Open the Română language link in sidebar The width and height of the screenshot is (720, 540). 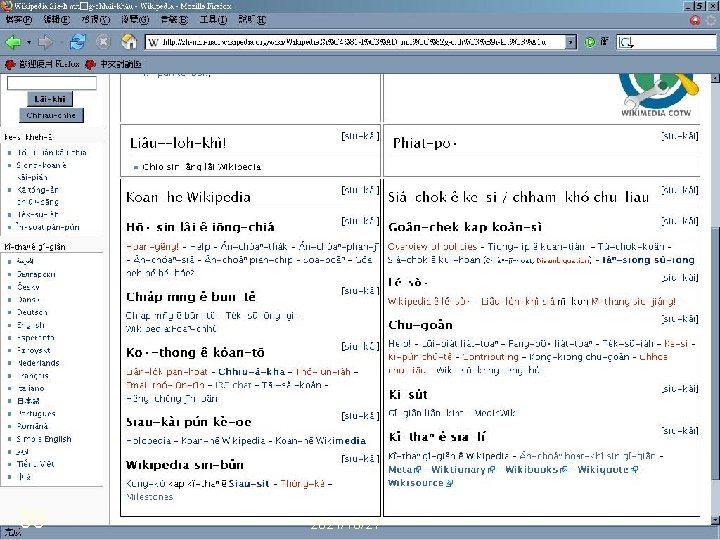32,426
